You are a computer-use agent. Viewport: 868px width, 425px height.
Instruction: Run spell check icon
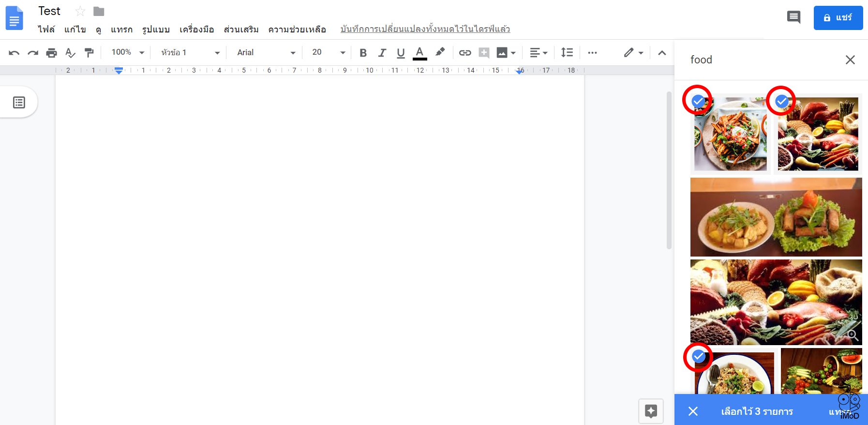coord(70,52)
